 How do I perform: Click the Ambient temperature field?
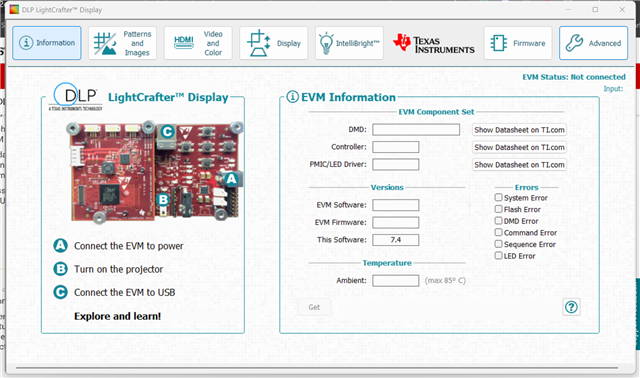click(396, 280)
